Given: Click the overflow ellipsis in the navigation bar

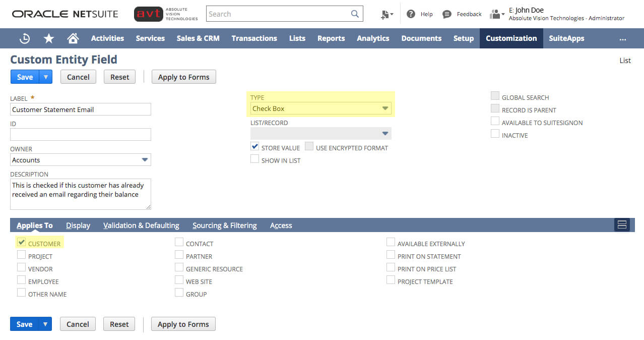Looking at the screenshot, I should [x=622, y=38].
